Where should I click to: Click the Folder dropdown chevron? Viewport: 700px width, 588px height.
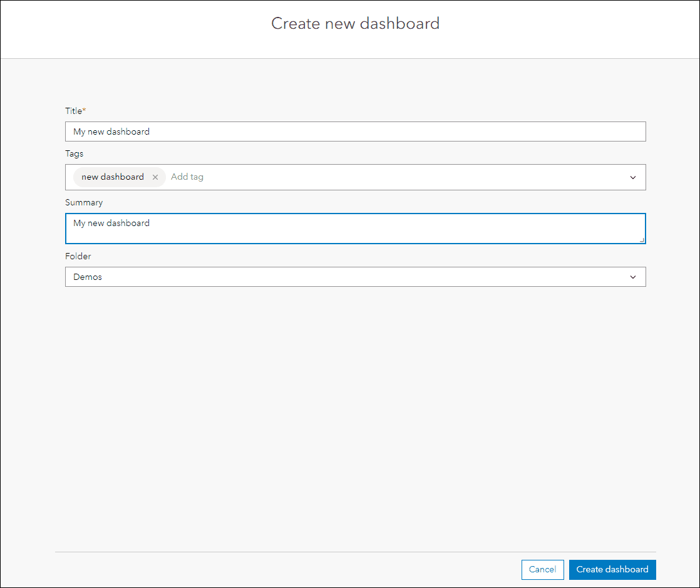(x=633, y=276)
